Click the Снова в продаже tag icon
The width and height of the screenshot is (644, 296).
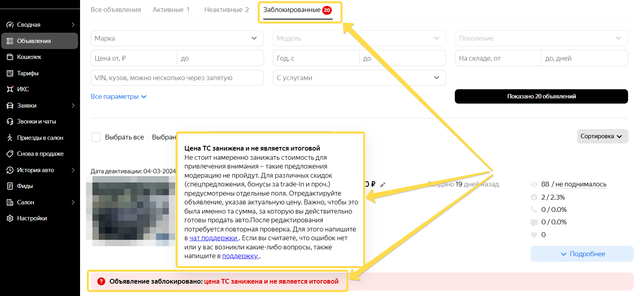click(10, 154)
